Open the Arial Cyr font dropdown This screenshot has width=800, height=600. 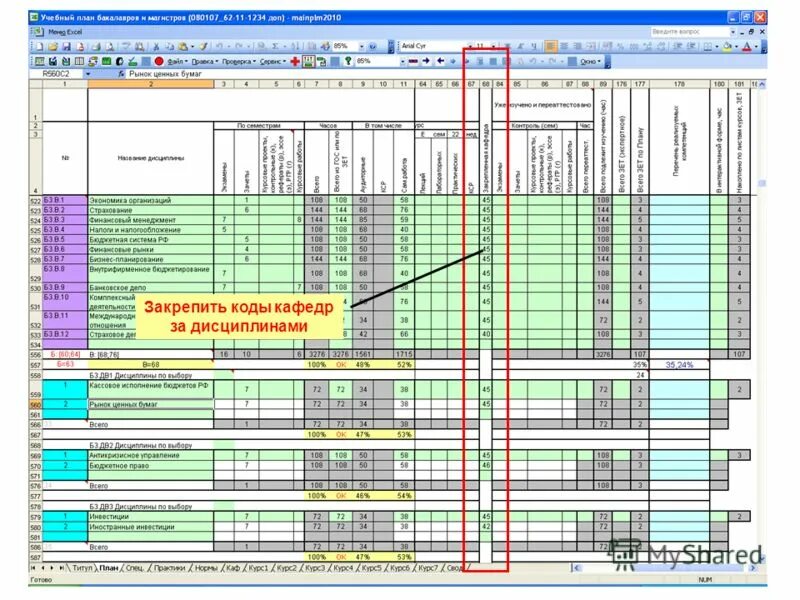470,46
